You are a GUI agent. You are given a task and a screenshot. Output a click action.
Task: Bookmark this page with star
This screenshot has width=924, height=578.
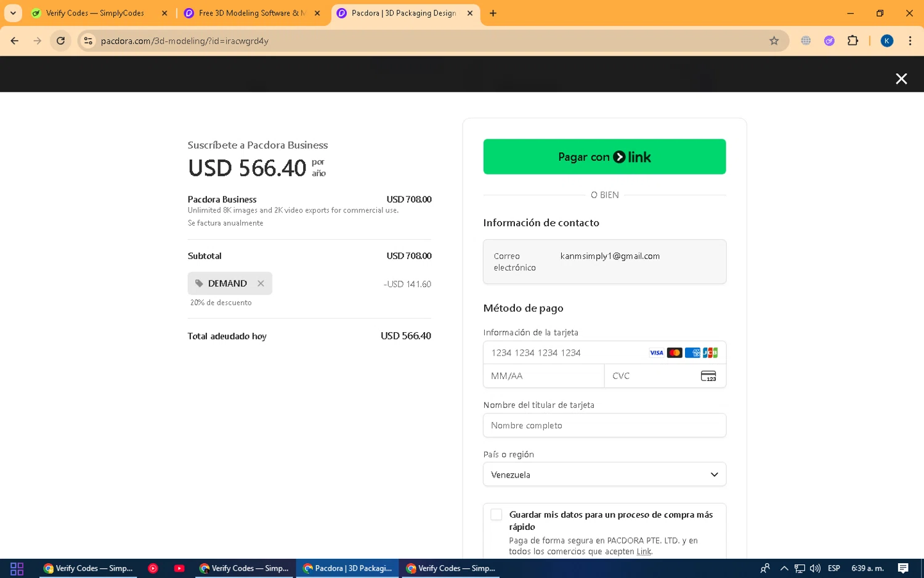pyautogui.click(x=774, y=41)
